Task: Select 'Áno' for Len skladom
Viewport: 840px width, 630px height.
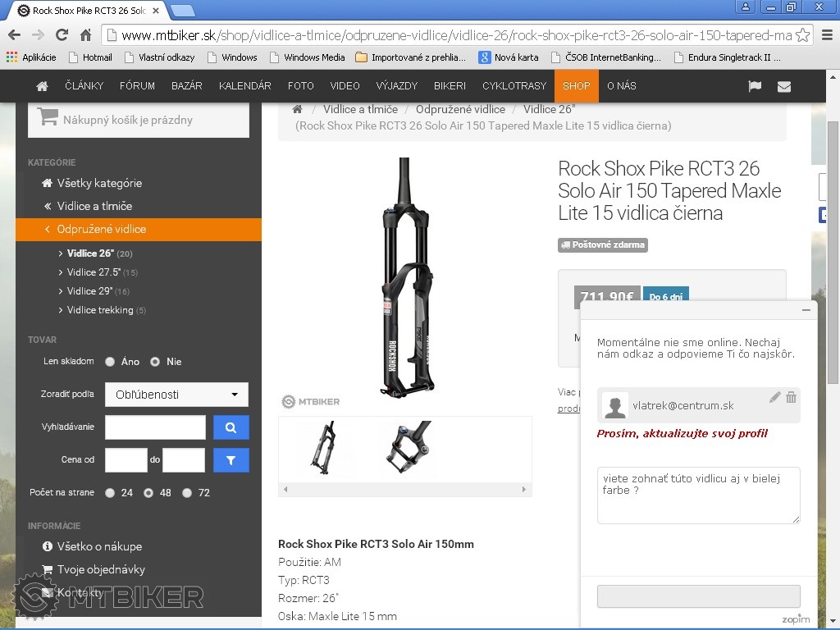Action: pyautogui.click(x=110, y=362)
